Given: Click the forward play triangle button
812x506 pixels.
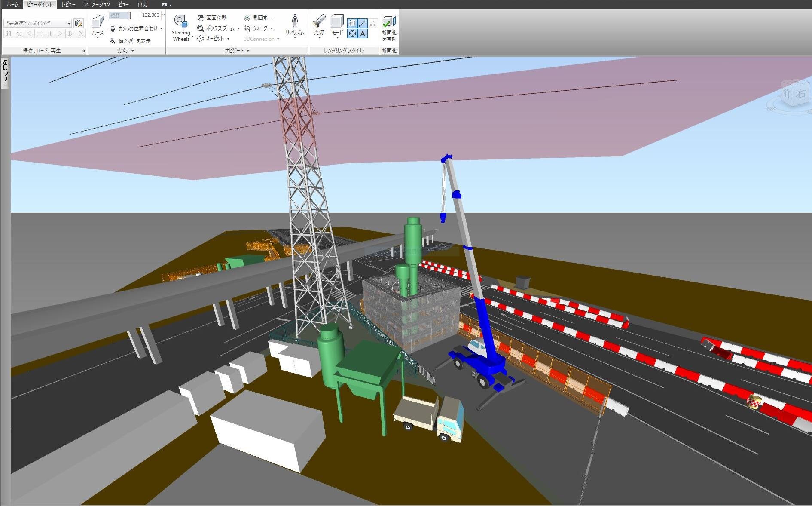Looking at the screenshot, I should point(60,34).
